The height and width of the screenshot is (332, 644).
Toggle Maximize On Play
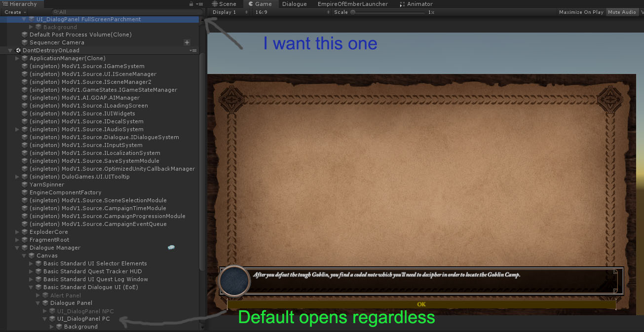[581, 12]
